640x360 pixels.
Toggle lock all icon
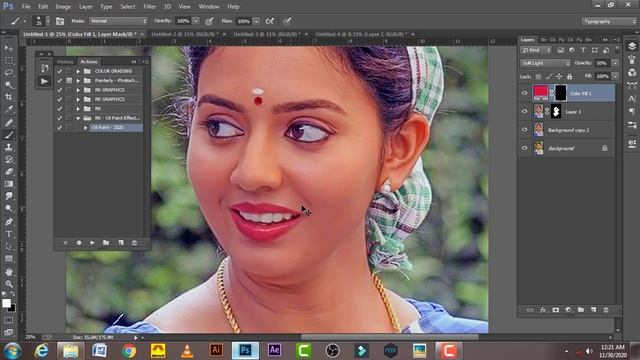(x=569, y=76)
